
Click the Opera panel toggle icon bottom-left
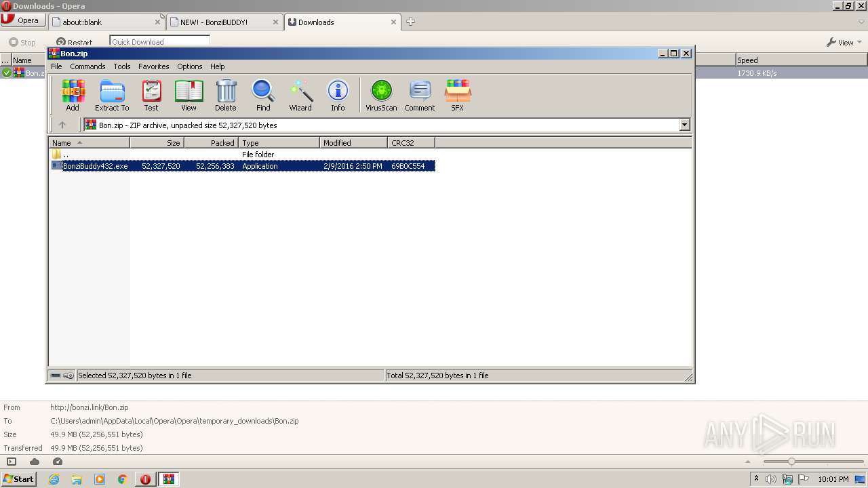click(x=12, y=462)
